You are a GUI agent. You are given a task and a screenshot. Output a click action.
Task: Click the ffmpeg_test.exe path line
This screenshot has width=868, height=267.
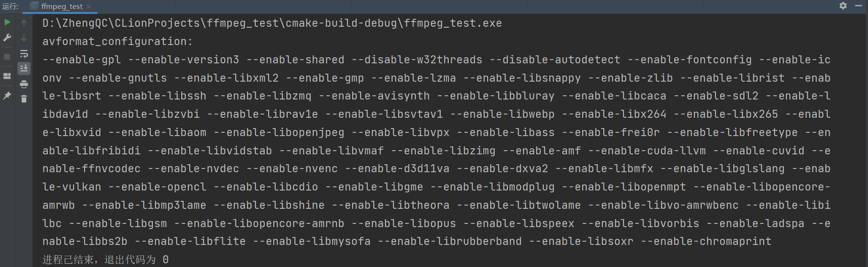click(272, 23)
